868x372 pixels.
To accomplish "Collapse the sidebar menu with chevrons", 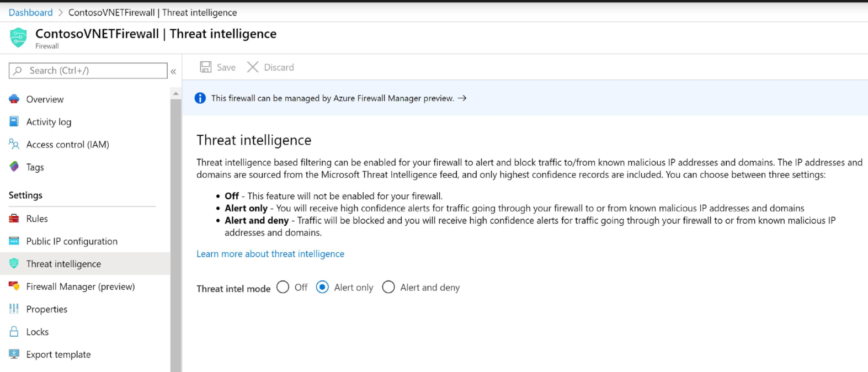I will (173, 71).
